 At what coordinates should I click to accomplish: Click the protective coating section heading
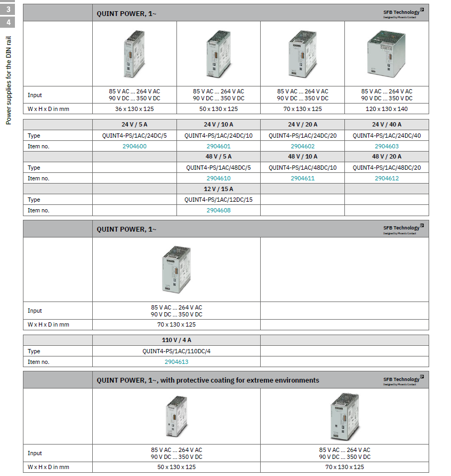(208, 380)
